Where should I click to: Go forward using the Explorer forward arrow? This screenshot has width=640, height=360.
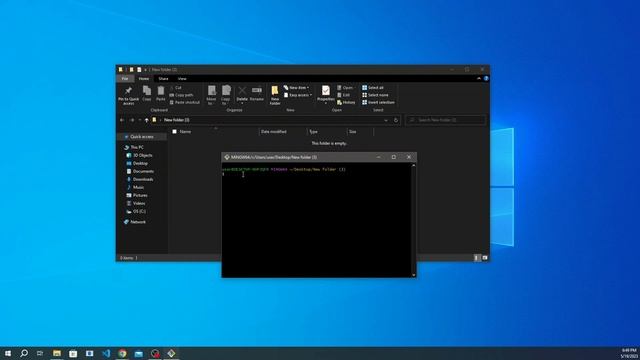132,120
